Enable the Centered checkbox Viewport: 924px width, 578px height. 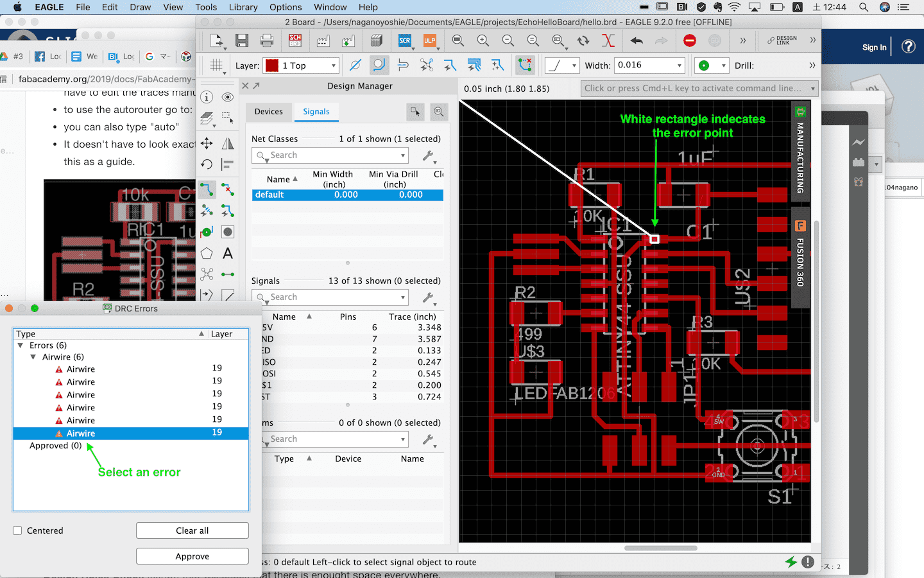coord(18,530)
